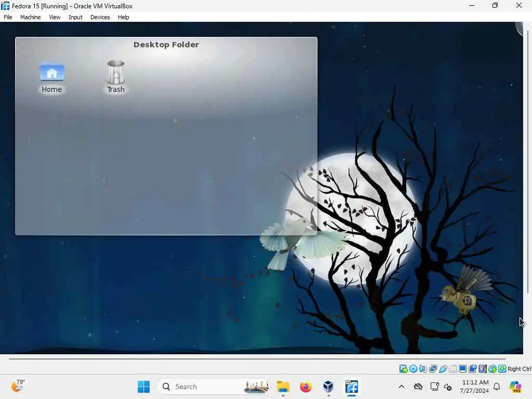Viewport: 532px width, 399px height.
Task: Open the Copilot preview icon
Action: (515, 387)
